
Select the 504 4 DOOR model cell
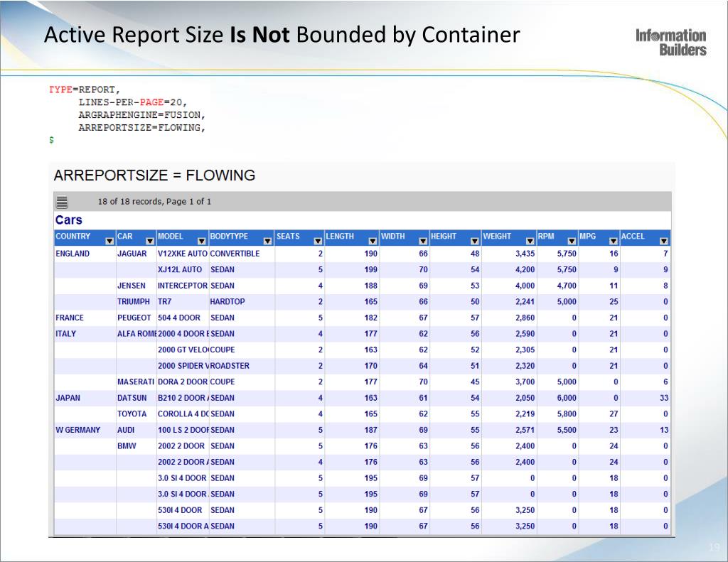pos(178,318)
